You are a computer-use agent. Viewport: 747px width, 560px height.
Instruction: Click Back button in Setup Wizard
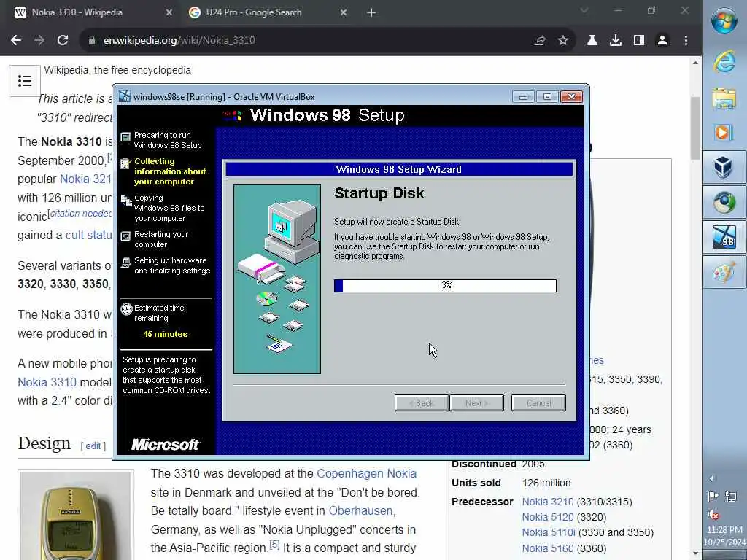click(422, 402)
